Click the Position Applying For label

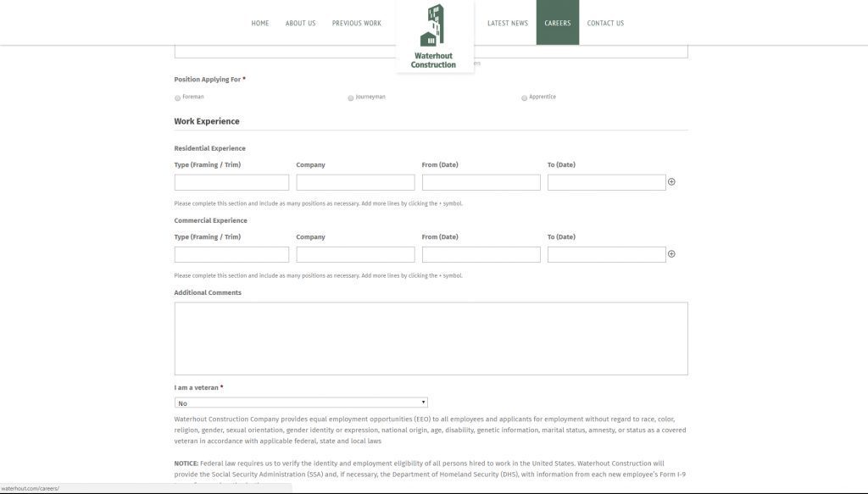click(210, 80)
